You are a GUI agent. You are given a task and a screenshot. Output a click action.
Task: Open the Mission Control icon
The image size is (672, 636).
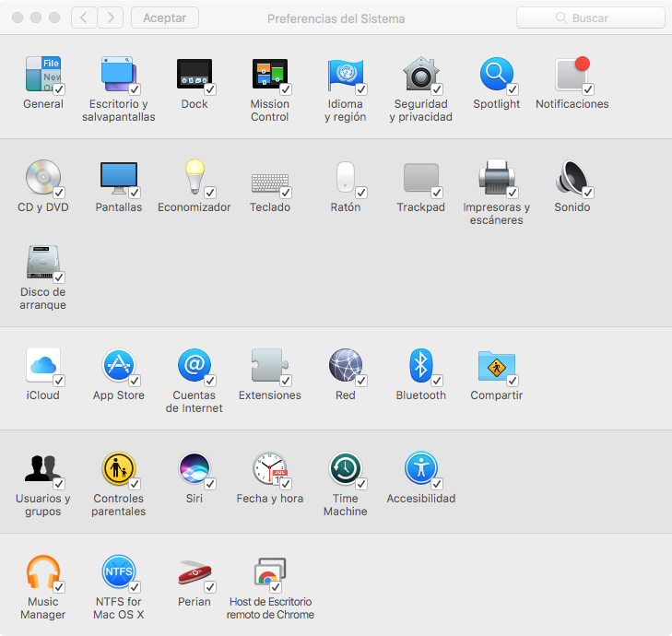pyautogui.click(x=269, y=74)
